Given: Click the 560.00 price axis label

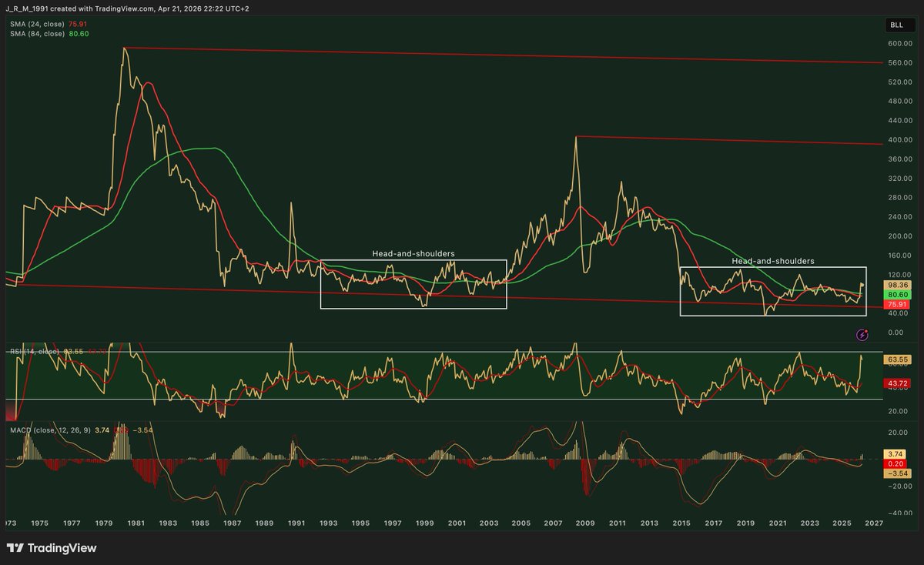Looking at the screenshot, I should (900, 63).
